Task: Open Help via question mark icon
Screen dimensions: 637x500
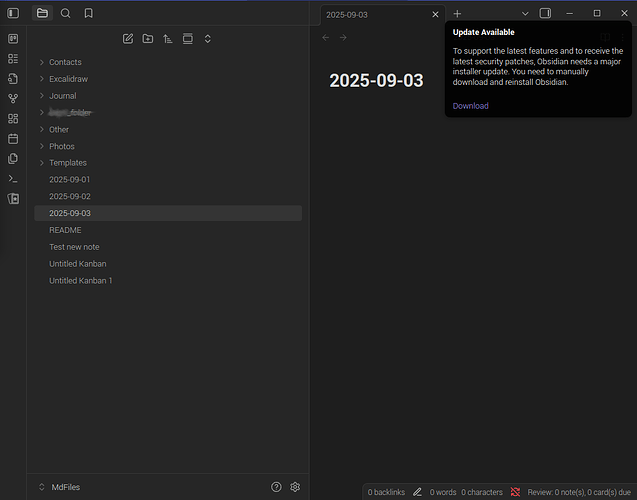Action: point(276,487)
